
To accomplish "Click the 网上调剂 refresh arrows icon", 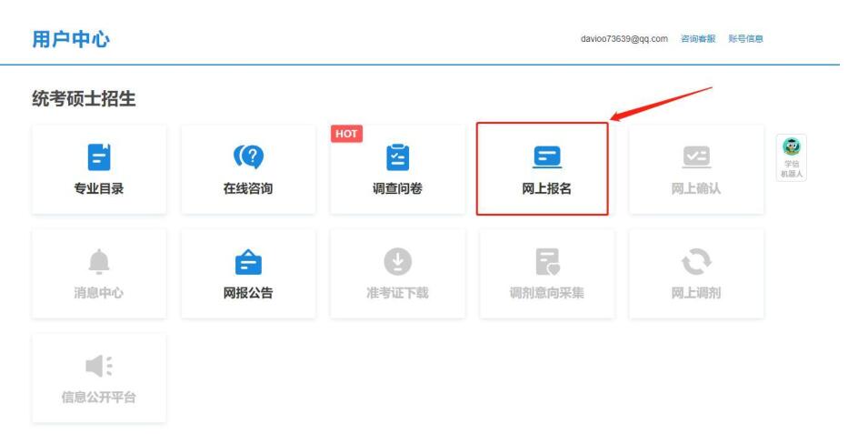I will point(696,261).
